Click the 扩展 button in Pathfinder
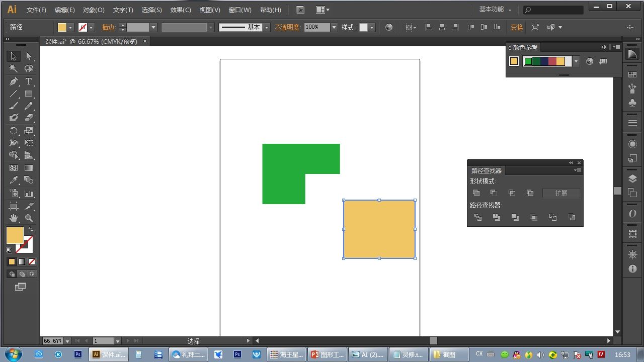Image resolution: width=644 pixels, height=362 pixels. [561, 193]
